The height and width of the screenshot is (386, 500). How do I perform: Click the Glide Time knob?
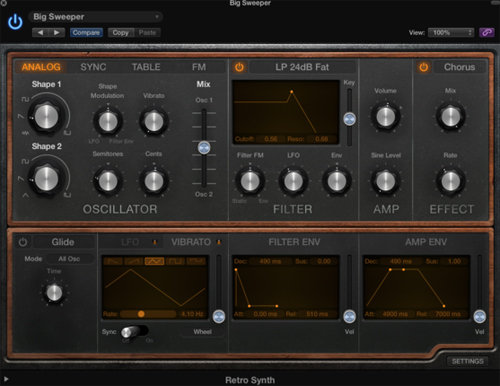coord(54,293)
